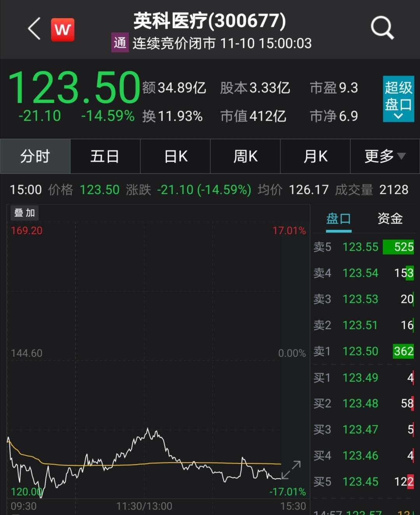Screen dimensions: 420x515
Task: Select the 月K monthly chart option
Action: pos(315,156)
